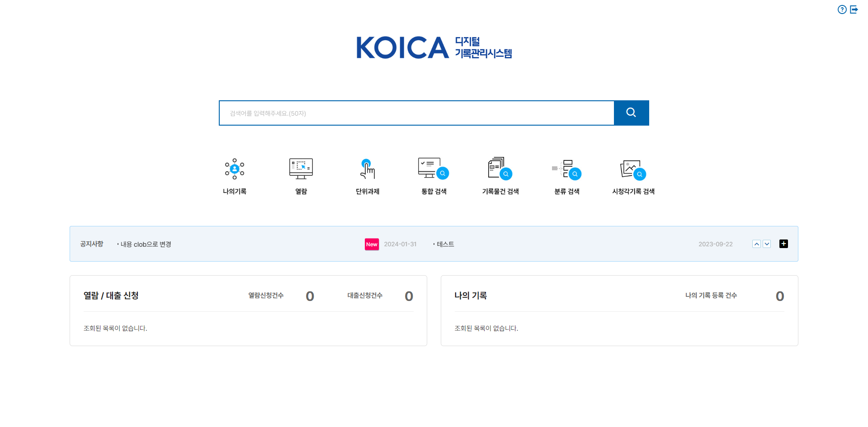
Task: Open the help question-mark icon
Action: point(842,9)
